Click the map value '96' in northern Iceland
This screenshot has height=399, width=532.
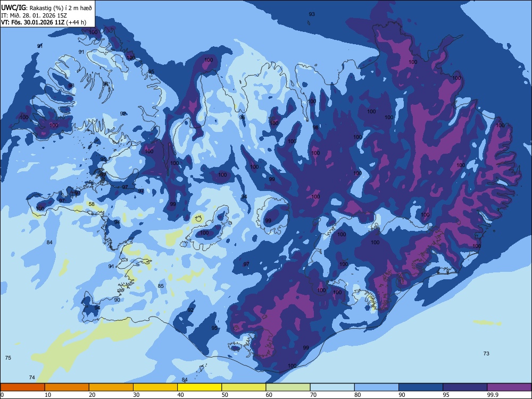point(242,118)
